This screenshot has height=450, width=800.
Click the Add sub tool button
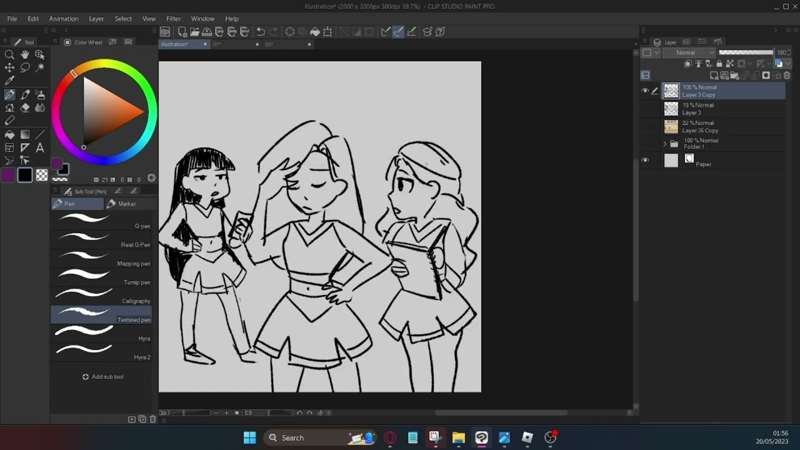click(x=103, y=377)
